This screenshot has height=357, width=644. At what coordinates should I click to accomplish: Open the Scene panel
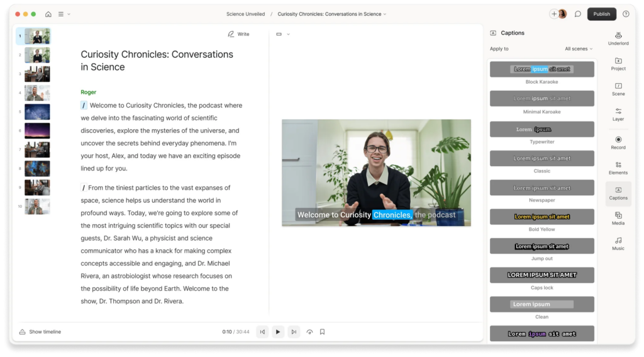coord(618,89)
